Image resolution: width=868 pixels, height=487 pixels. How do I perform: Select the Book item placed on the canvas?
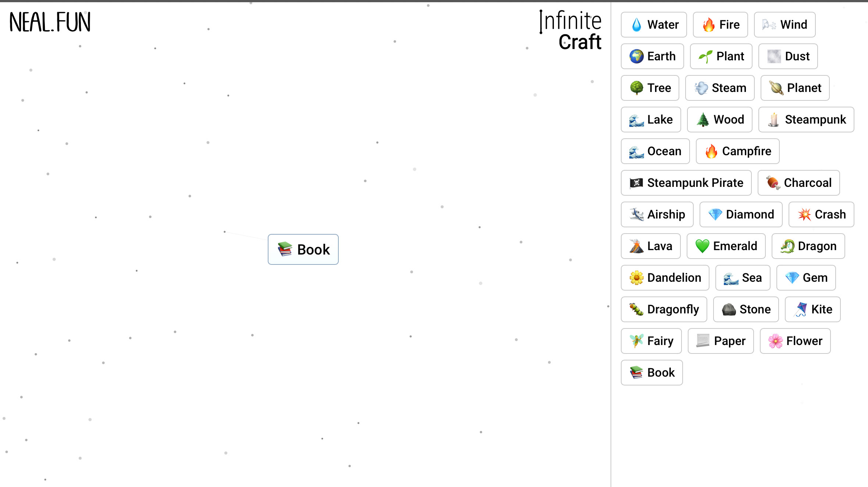coord(303,249)
